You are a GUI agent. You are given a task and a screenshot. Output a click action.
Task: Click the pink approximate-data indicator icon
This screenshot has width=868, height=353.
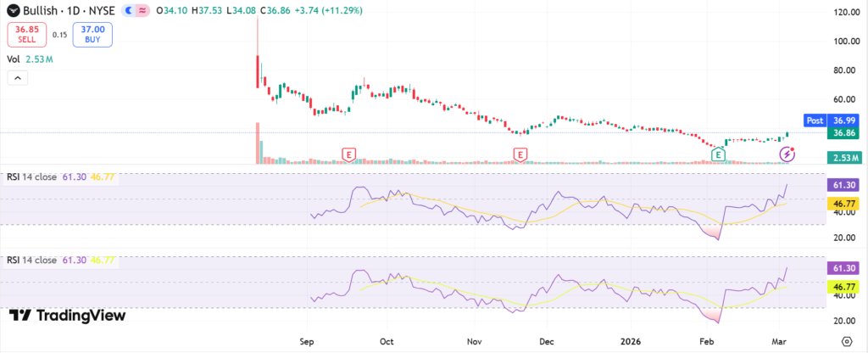coord(142,12)
